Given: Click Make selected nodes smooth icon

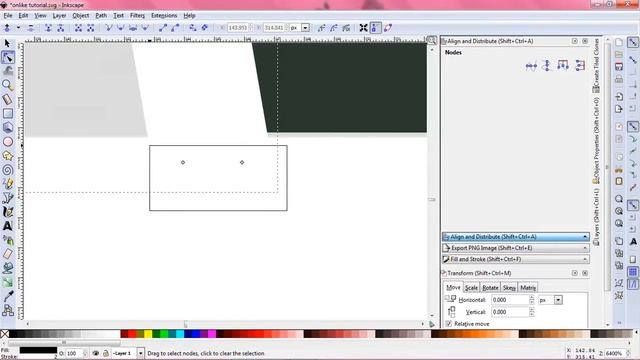Looking at the screenshot, I should tap(121, 28).
